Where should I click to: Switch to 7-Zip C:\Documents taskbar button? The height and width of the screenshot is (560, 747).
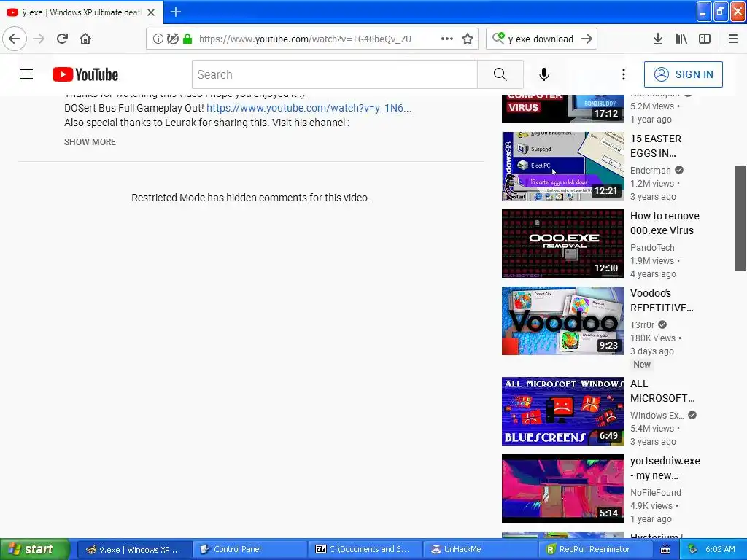pyautogui.click(x=365, y=549)
